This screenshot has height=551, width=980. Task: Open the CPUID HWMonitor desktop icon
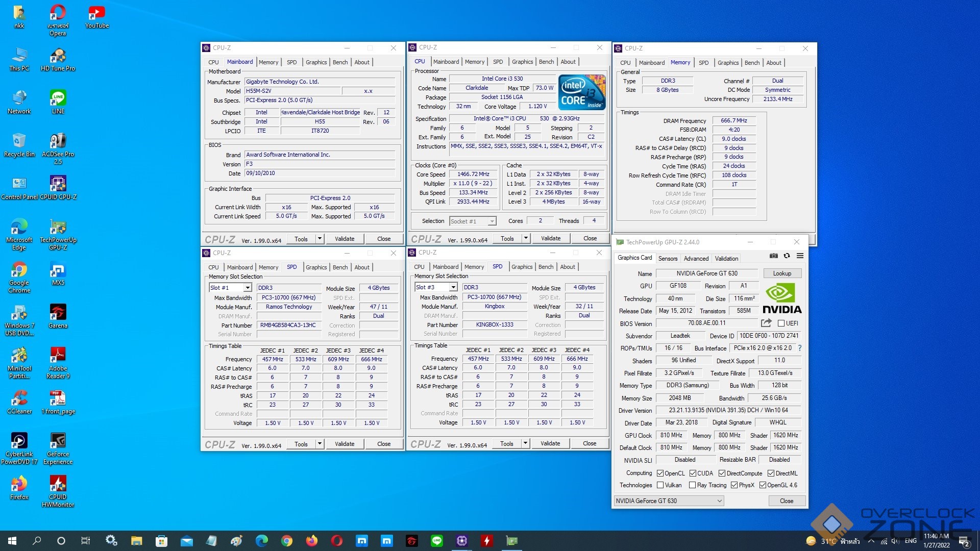[x=58, y=492]
